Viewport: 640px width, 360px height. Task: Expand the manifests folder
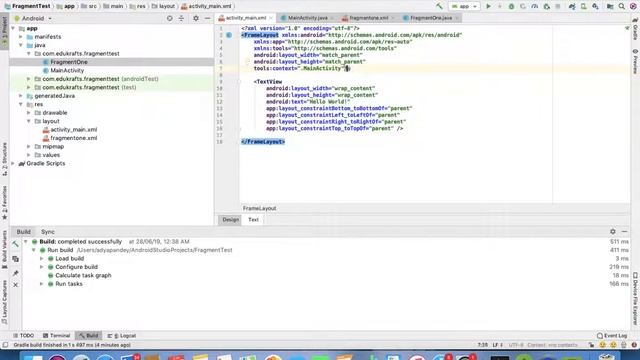click(21, 37)
